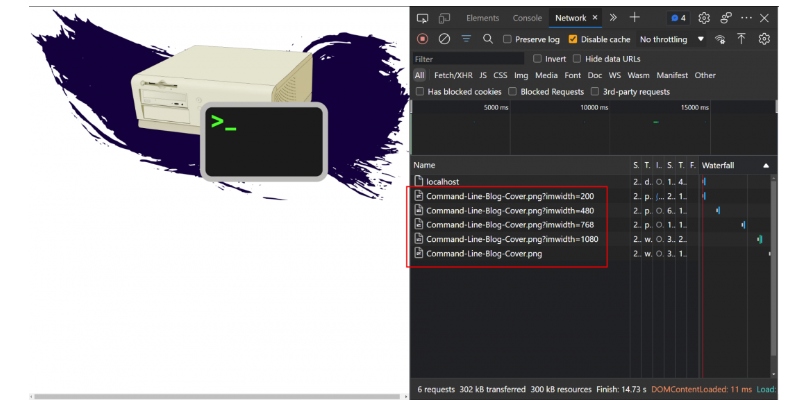
Task: Check the Invert checkbox
Action: 537,59
